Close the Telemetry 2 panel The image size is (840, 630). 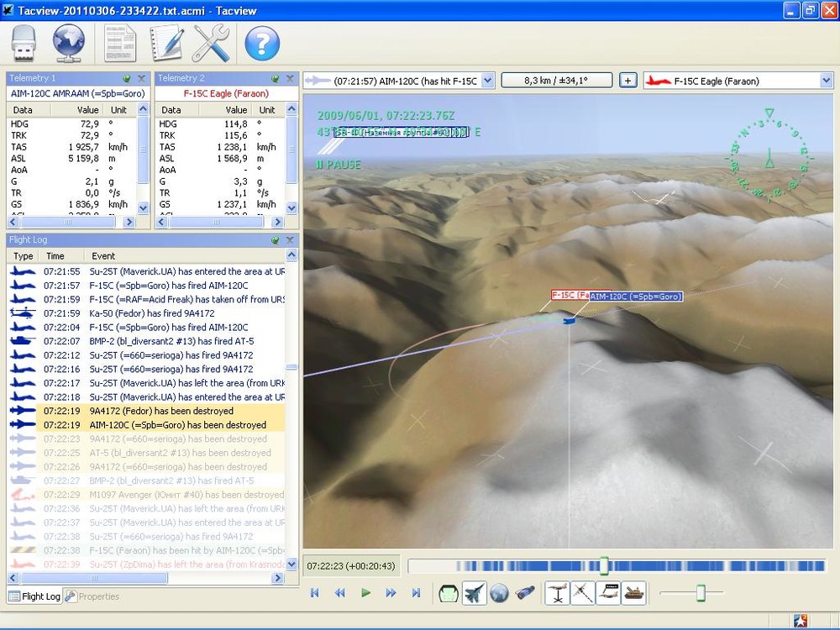[290, 78]
